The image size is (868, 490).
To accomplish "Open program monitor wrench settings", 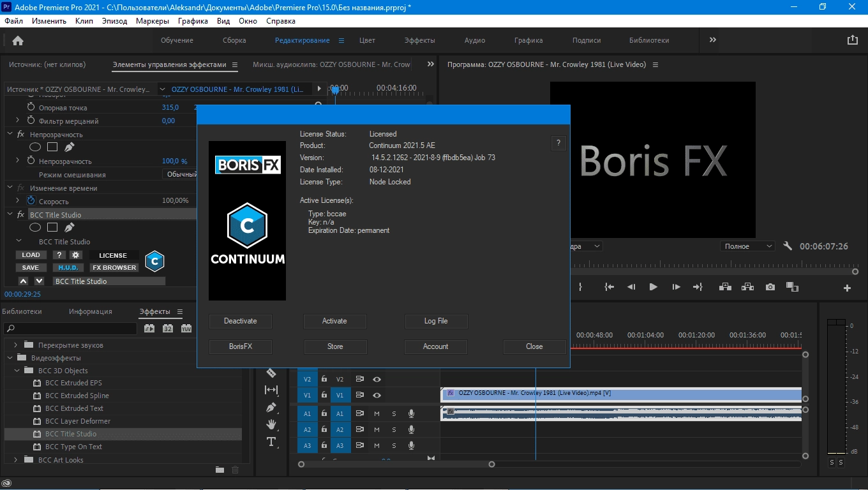I will coord(788,246).
